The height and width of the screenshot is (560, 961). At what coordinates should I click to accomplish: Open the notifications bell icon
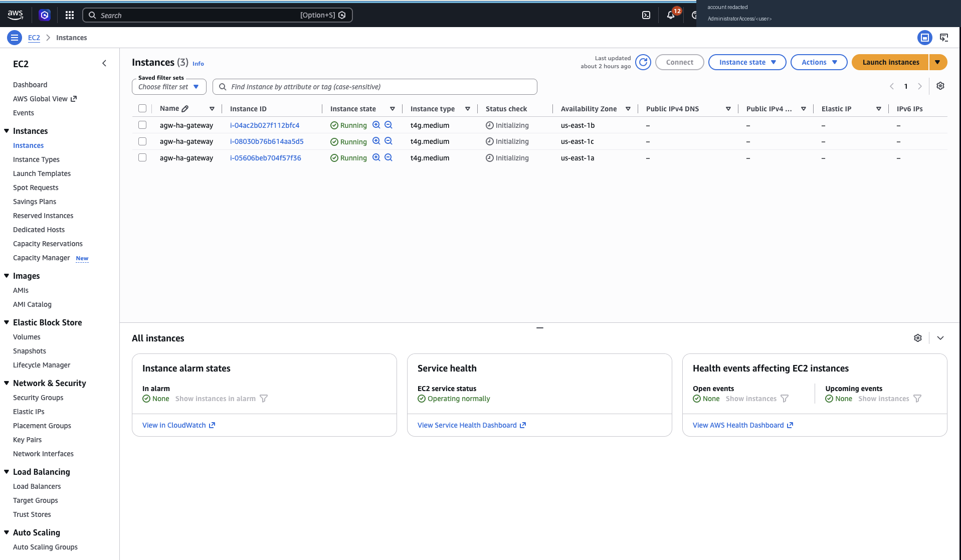[671, 15]
